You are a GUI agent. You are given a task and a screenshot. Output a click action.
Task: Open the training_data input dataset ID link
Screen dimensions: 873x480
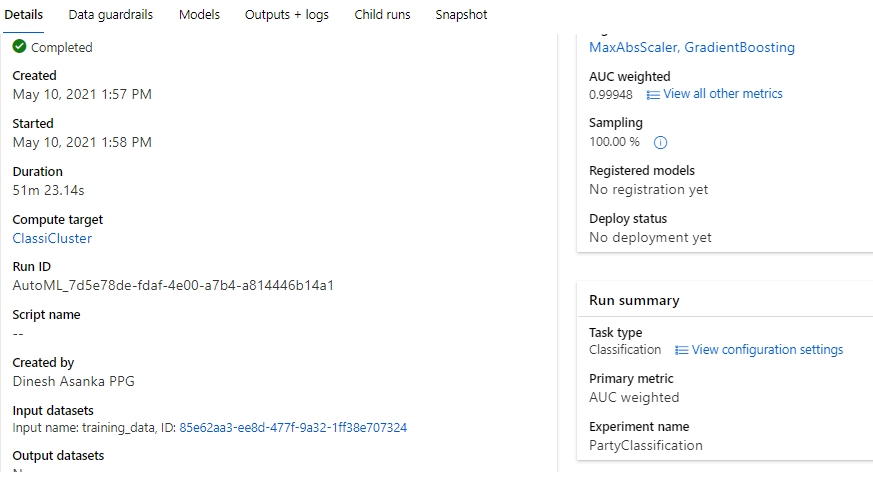(x=293, y=428)
